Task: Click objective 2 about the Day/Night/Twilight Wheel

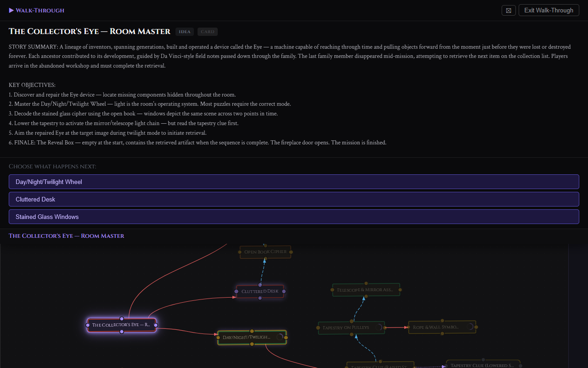Action: point(150,104)
